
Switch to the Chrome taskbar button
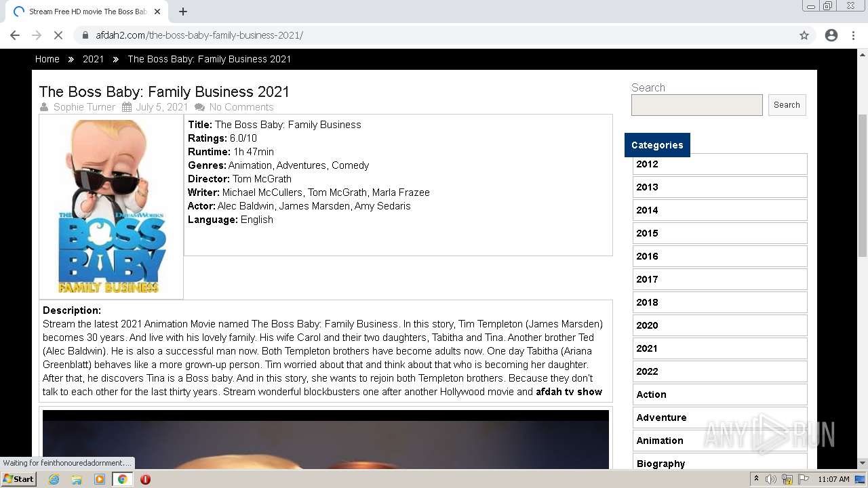122,479
